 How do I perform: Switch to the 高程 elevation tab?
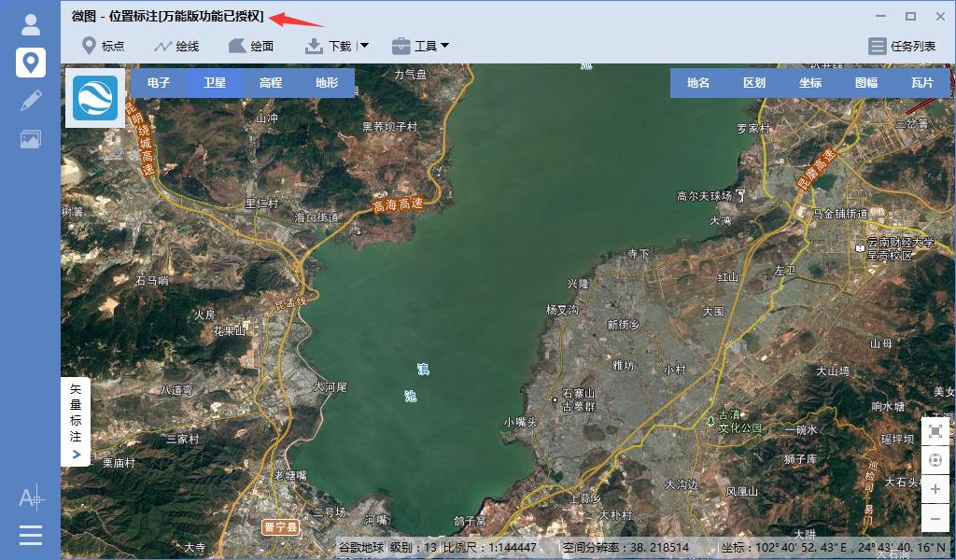pyautogui.click(x=271, y=83)
